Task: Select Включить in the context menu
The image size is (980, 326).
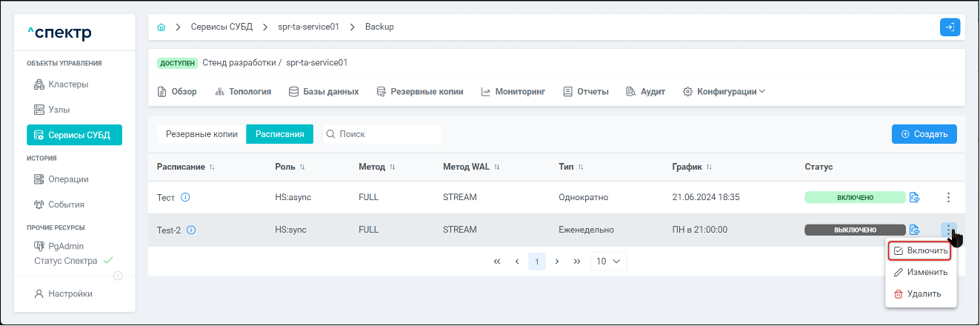Action: coord(919,251)
